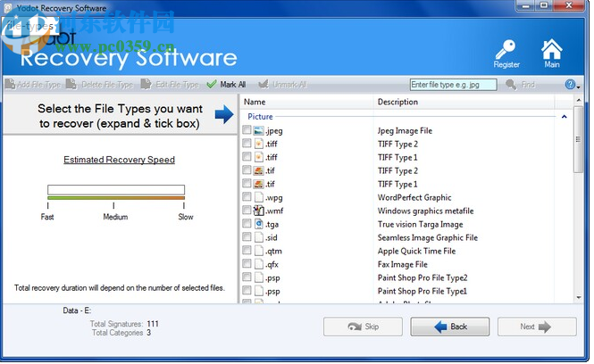Tick the .qfx checkbox
The height and width of the screenshot is (364, 594).
pos(247,263)
